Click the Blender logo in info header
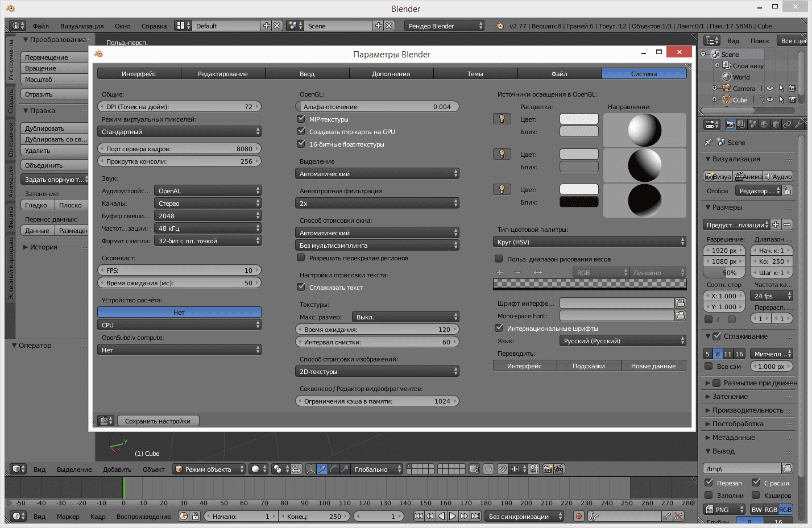 click(x=499, y=26)
